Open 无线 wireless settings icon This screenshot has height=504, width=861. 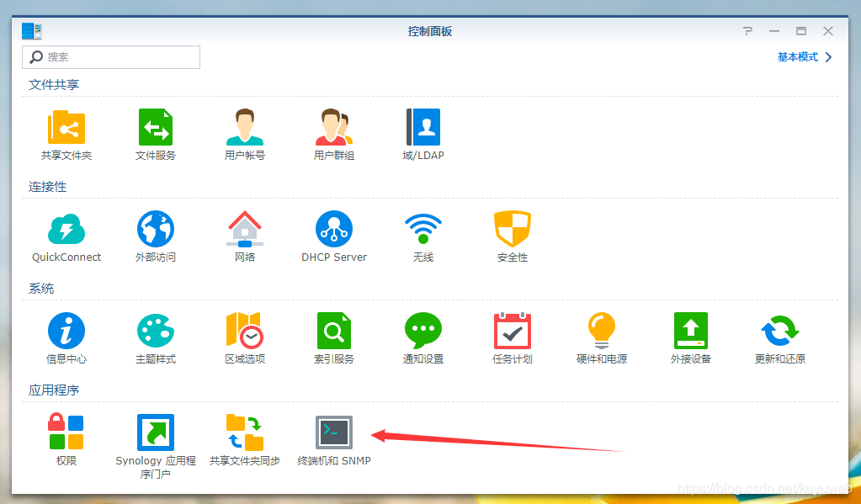(x=423, y=229)
